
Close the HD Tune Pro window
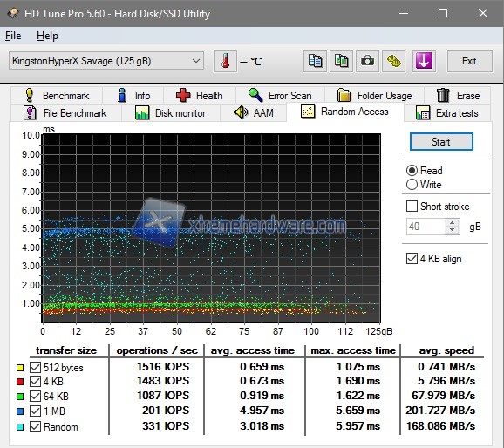pos(483,13)
